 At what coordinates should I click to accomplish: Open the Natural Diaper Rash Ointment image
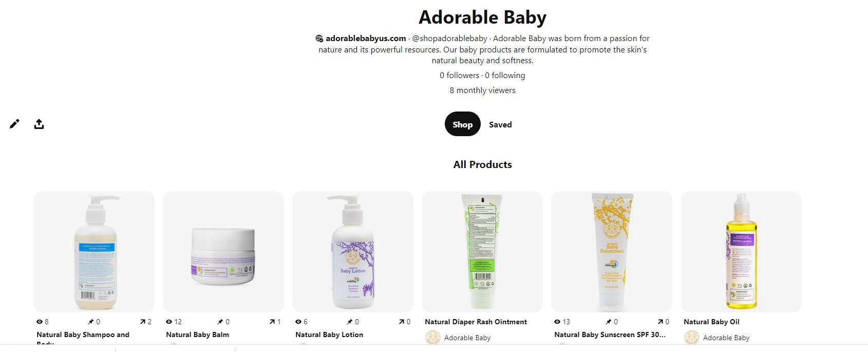(482, 251)
